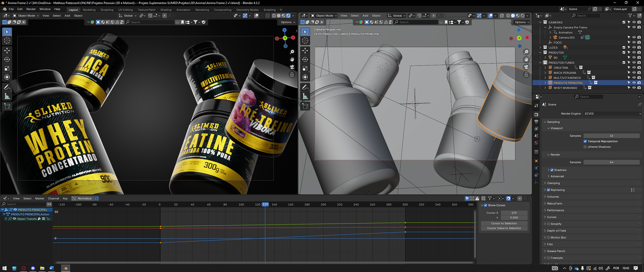Select the Scale tool in left viewport

[x=7, y=68]
